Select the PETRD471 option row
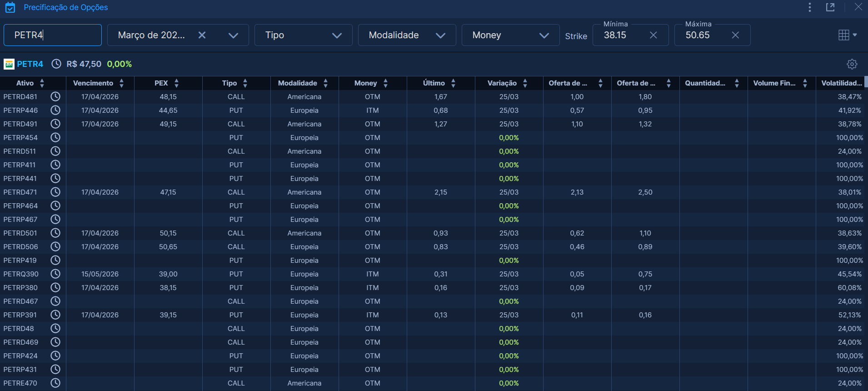This screenshot has height=391, width=868. [20, 192]
